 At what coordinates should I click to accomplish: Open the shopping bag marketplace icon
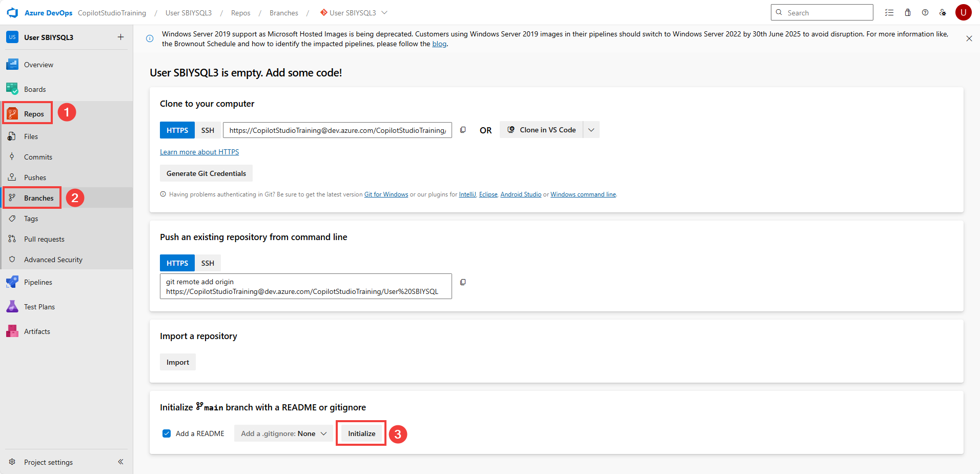(x=908, y=13)
